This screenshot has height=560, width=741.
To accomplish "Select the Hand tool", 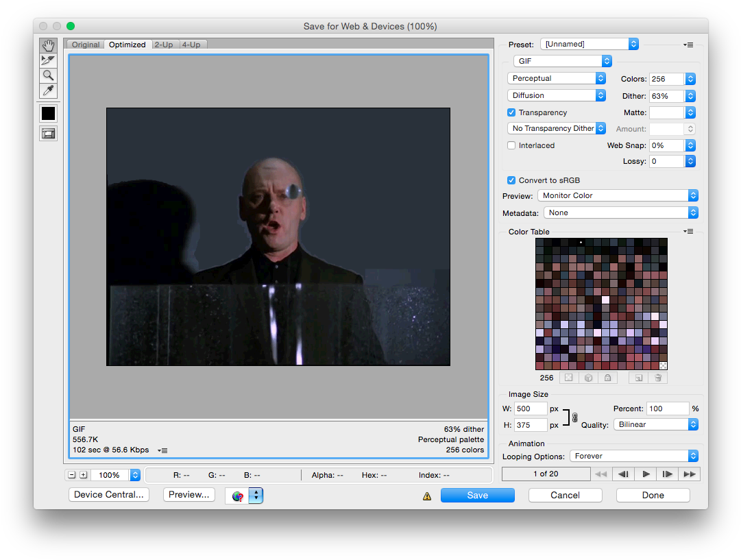I will pyautogui.click(x=48, y=45).
